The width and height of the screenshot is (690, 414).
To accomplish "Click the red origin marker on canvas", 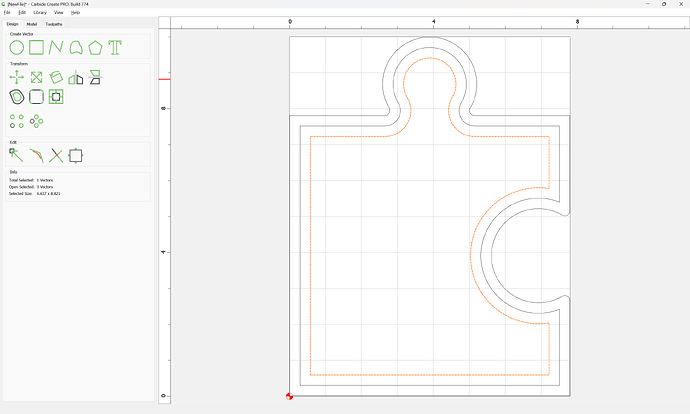I will coord(290,396).
